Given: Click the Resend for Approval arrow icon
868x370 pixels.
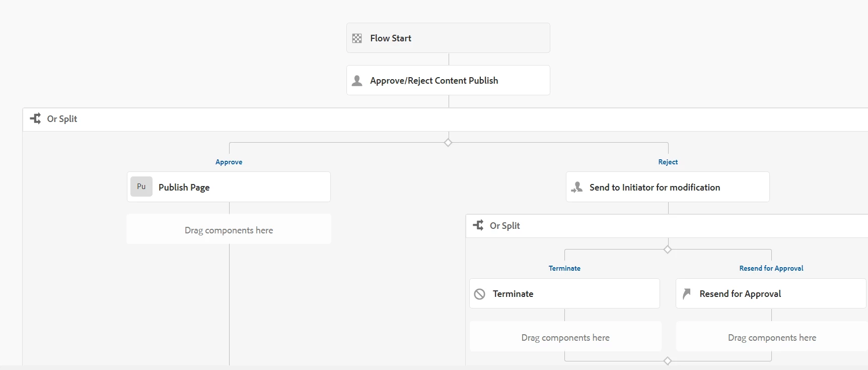Looking at the screenshot, I should (x=686, y=294).
